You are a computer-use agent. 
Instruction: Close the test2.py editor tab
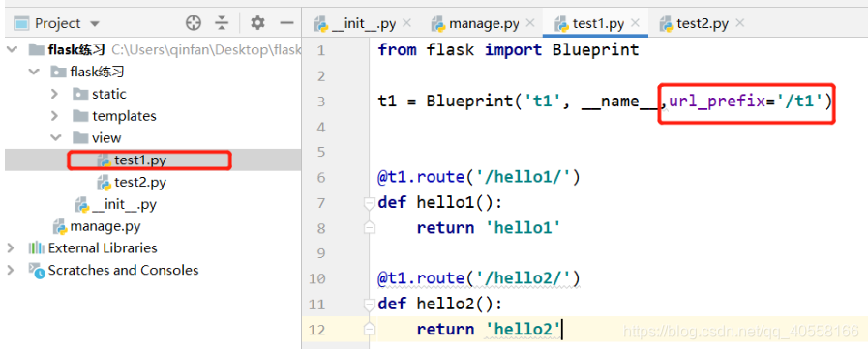tap(739, 23)
